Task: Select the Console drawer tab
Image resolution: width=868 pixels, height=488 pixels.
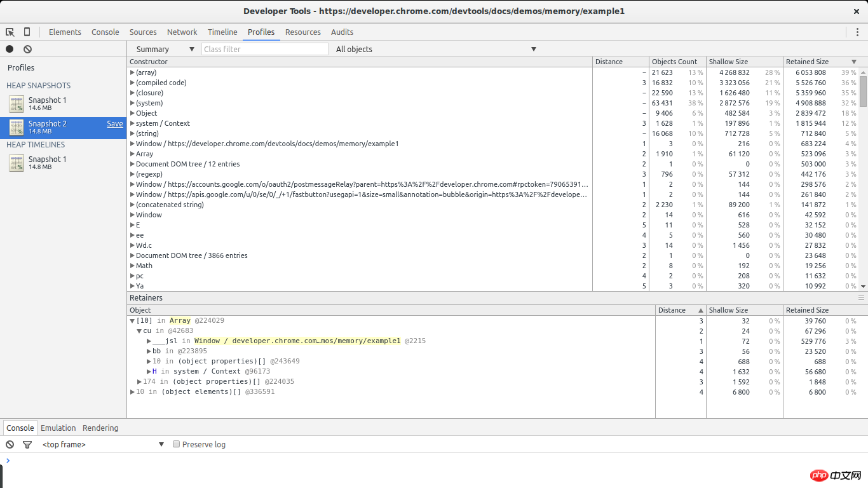Action: click(20, 428)
